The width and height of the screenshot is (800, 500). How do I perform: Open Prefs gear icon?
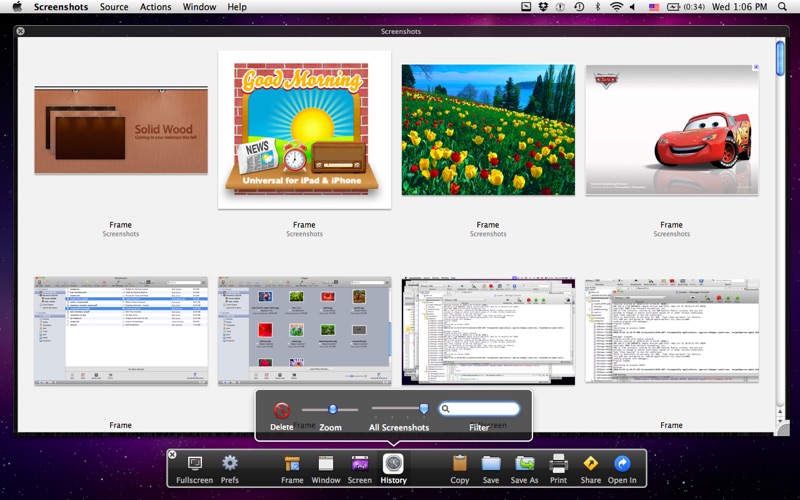(x=229, y=464)
